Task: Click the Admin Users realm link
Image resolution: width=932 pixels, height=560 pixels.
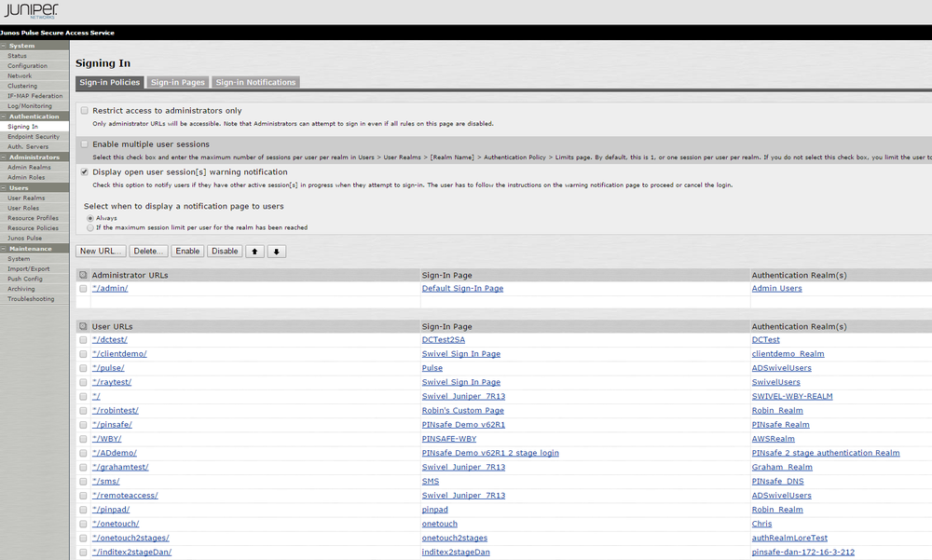Action: point(776,288)
